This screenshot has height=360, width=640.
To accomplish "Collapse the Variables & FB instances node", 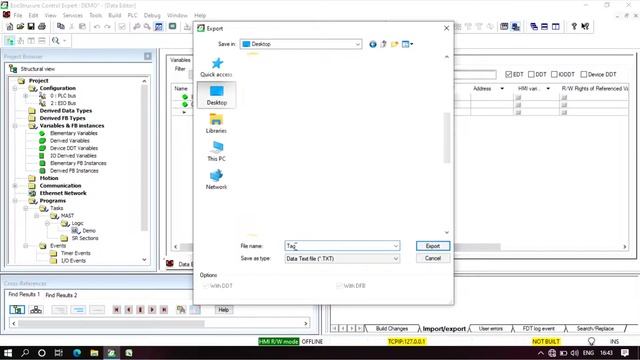I will coord(15,126).
